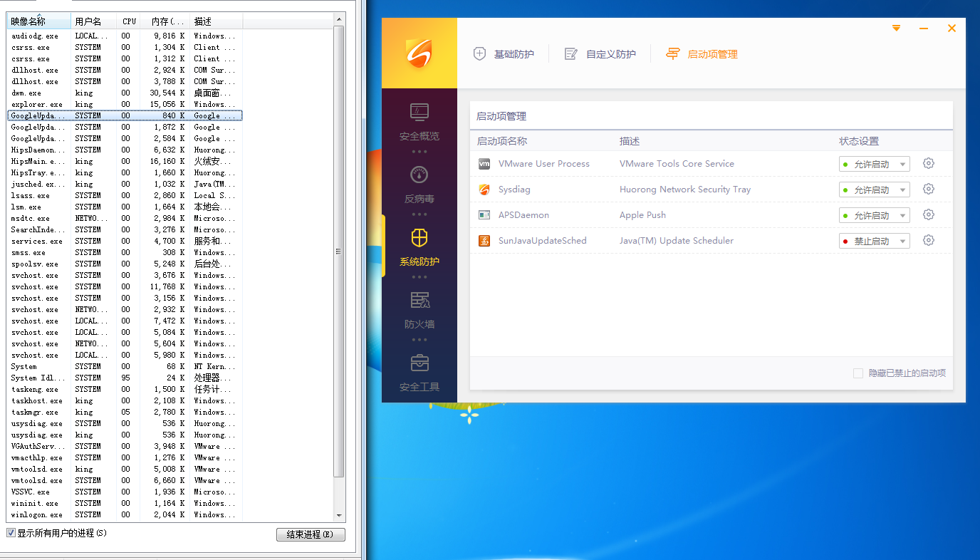The image size is (980, 560).
Task: Open the 安全工具 toolbox icon in sidebar
Action: pyautogui.click(x=419, y=363)
